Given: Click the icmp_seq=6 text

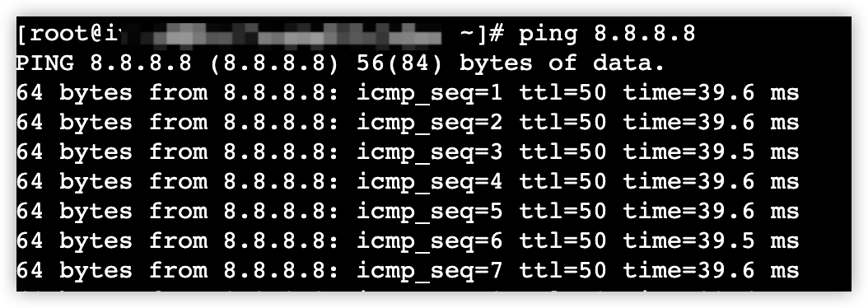Looking at the screenshot, I should pos(429,241).
